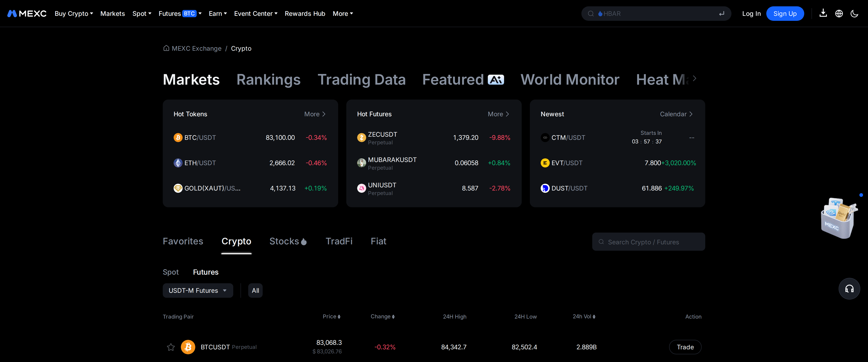
Task: Open the app download icon
Action: click(x=823, y=13)
